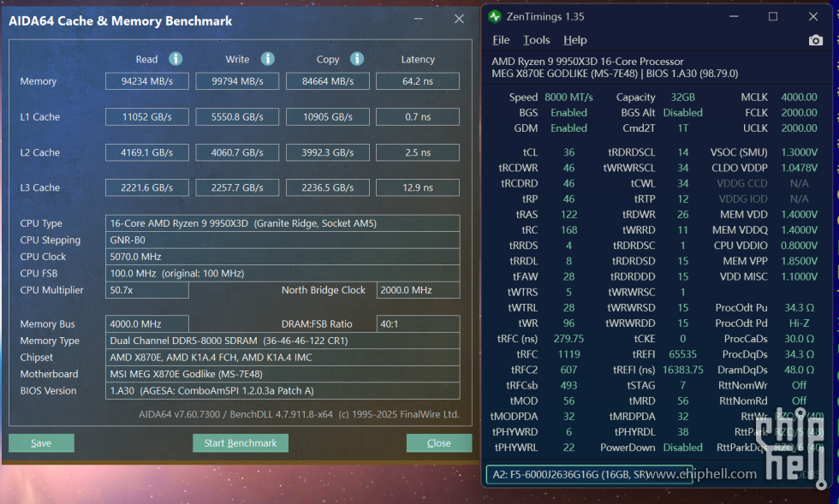
Task: Open the Help menu in ZenTimings
Action: (x=574, y=40)
